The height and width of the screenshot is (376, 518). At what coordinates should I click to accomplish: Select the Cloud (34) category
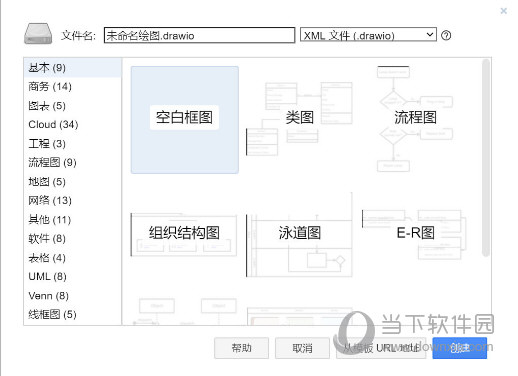(73, 125)
